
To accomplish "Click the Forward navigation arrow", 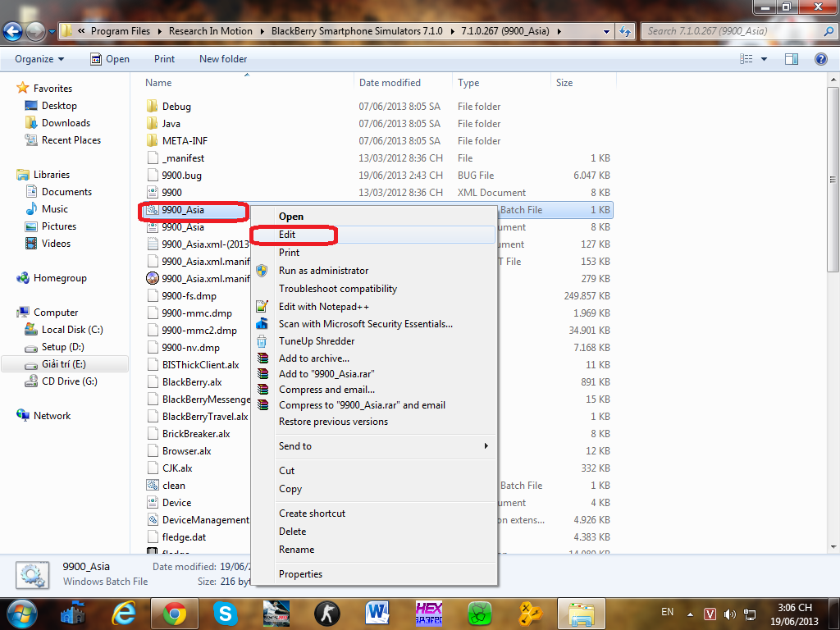I will click(35, 31).
